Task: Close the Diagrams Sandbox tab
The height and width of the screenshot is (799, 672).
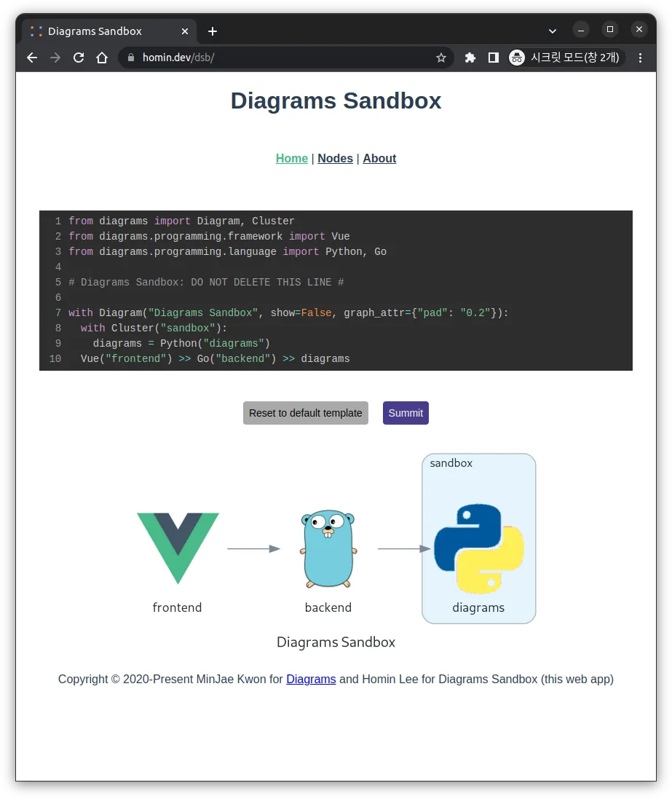Action: (x=185, y=31)
